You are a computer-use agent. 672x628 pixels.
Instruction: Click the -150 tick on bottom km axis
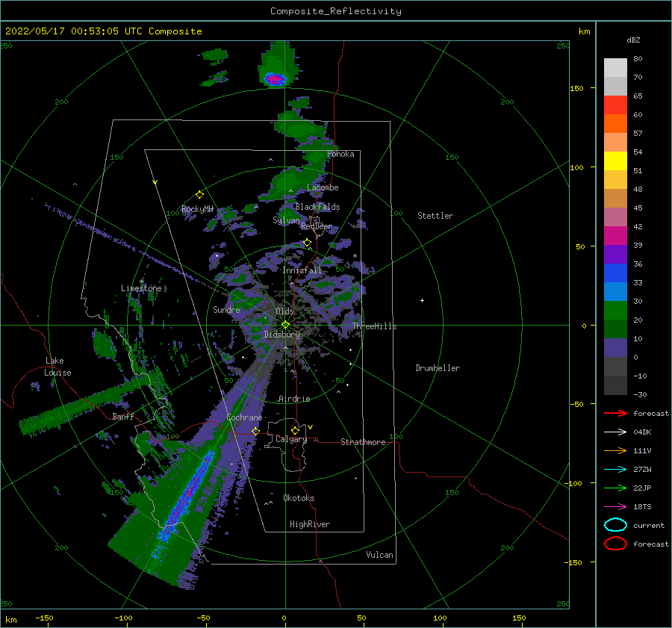click(x=44, y=618)
